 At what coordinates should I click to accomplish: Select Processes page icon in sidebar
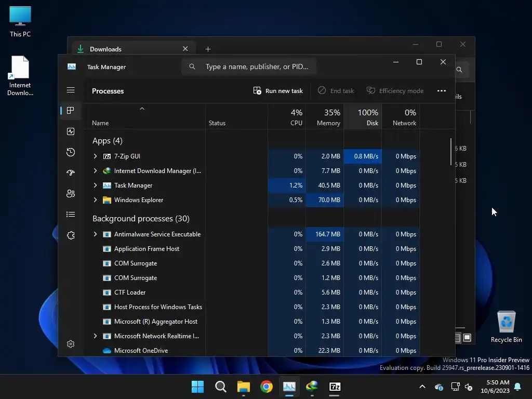tap(71, 111)
